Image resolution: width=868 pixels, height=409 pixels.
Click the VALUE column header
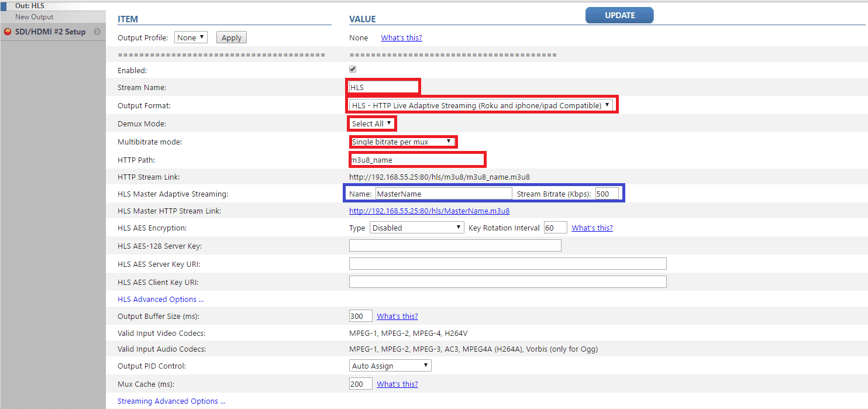tap(363, 19)
